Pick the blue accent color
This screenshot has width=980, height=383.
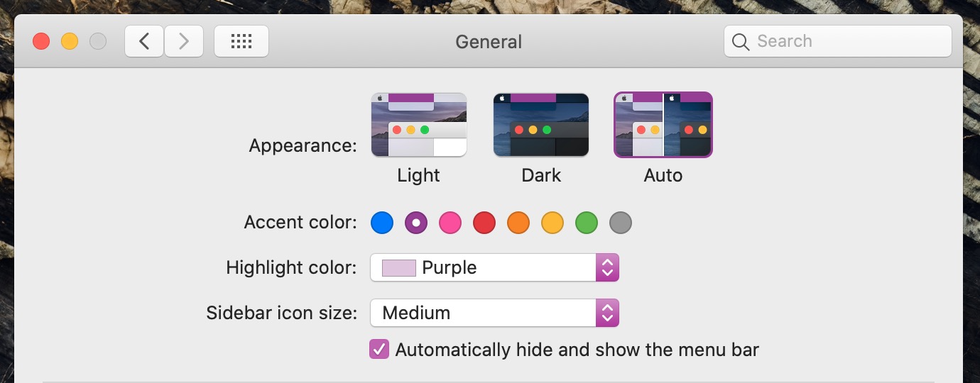(x=382, y=223)
